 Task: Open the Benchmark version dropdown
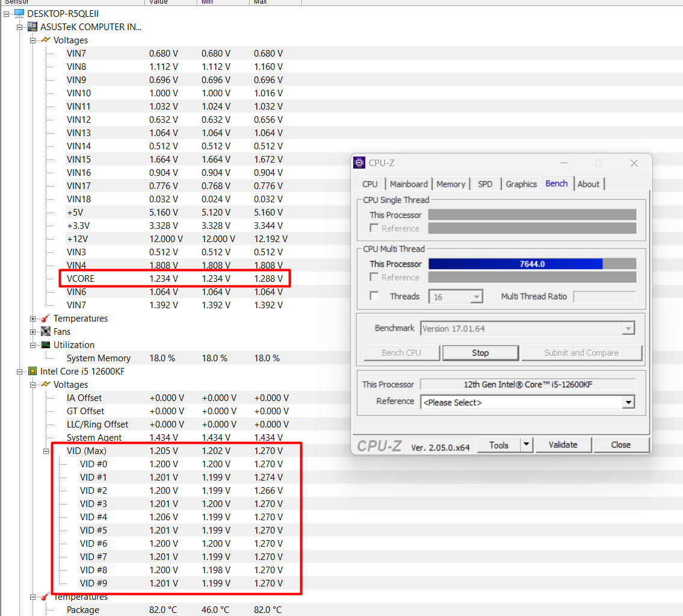[628, 328]
